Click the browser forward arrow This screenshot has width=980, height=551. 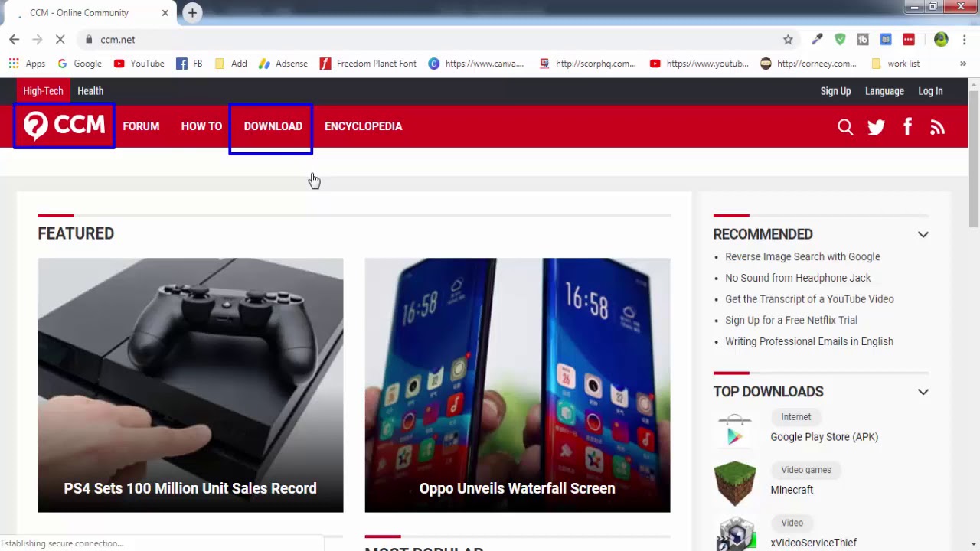coord(37,40)
